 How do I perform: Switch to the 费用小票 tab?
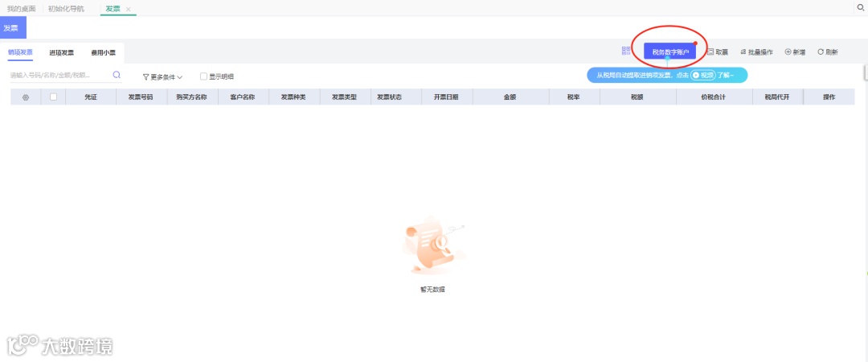coord(104,52)
